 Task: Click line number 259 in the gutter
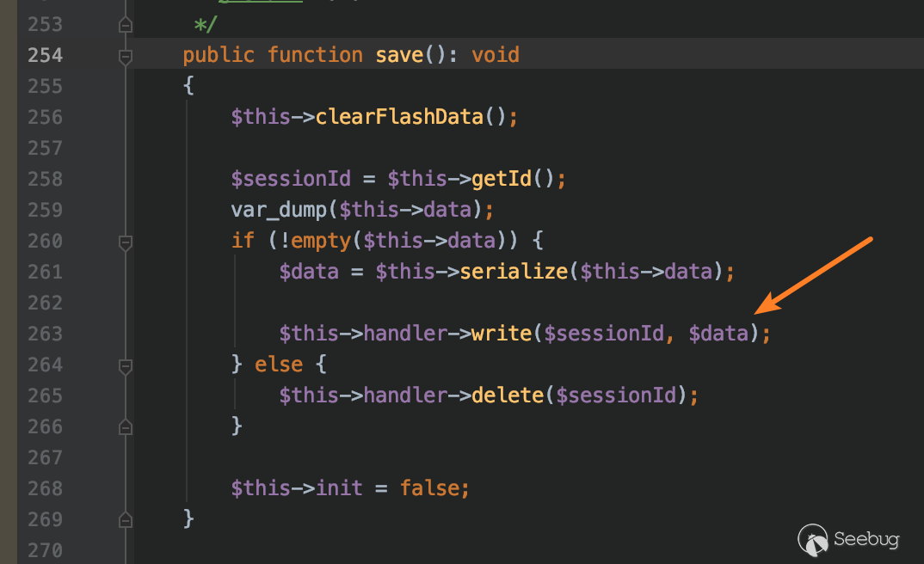(45, 210)
